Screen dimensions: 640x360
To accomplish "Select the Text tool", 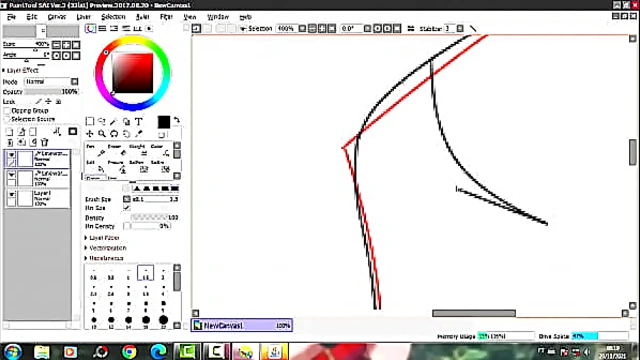I will point(138,122).
